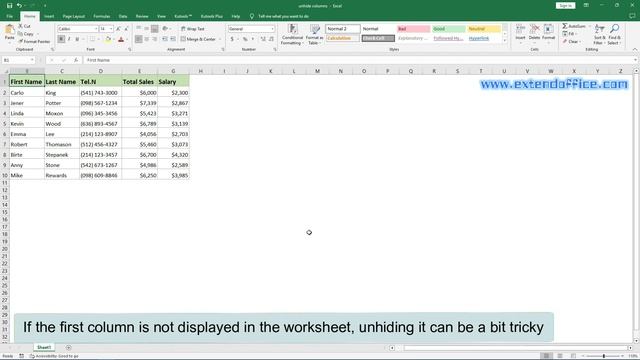Open Sort & Filter menu
Image resolution: width=640 pixels, height=360 pixels.
599,34
